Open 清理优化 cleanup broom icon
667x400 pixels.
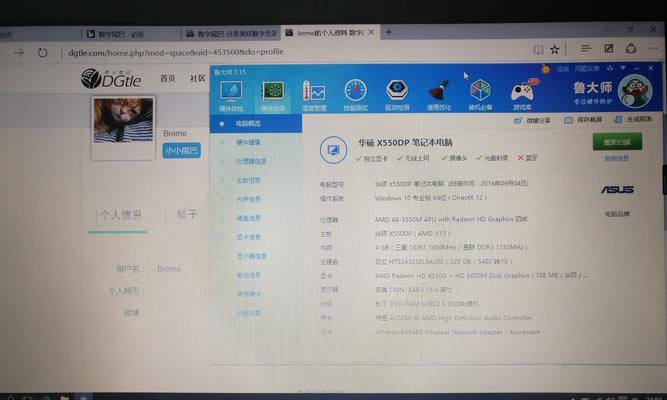click(x=439, y=96)
